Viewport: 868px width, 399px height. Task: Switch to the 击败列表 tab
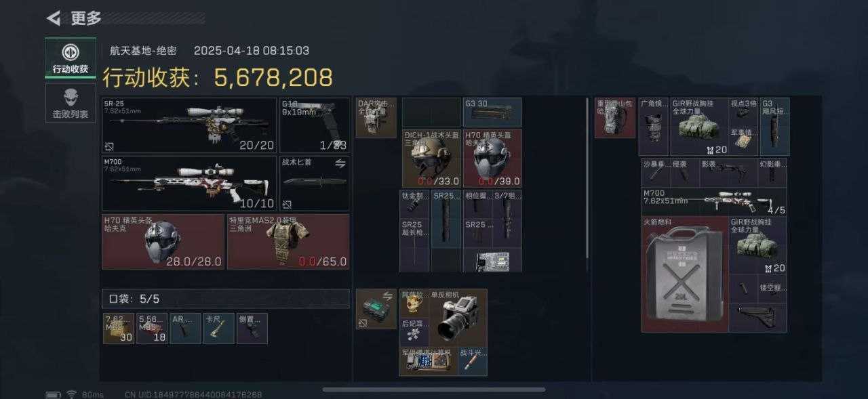71,103
